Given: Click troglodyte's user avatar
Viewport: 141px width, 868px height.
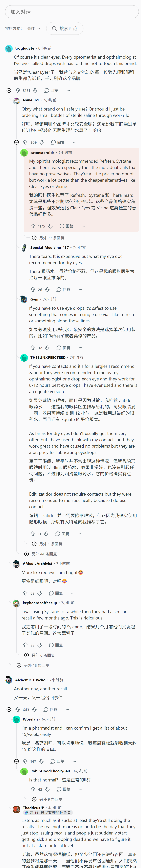Looking at the screenshot, I should coord(9,49).
